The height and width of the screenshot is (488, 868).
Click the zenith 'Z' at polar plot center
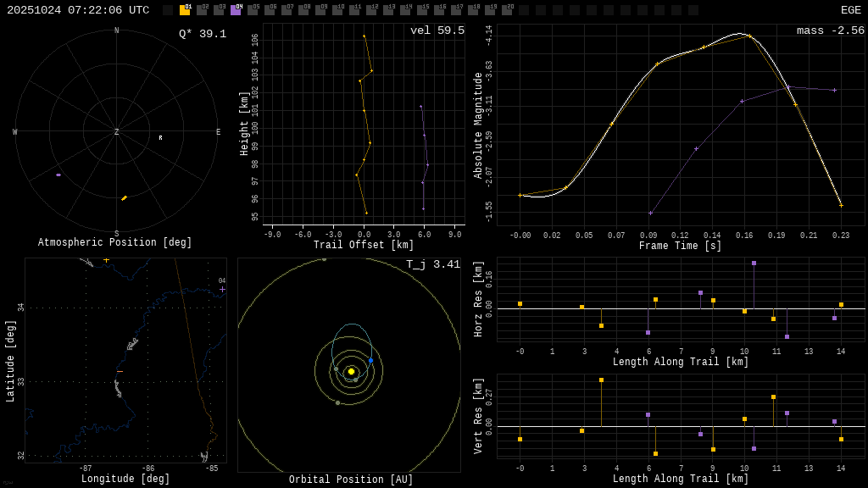tap(117, 132)
